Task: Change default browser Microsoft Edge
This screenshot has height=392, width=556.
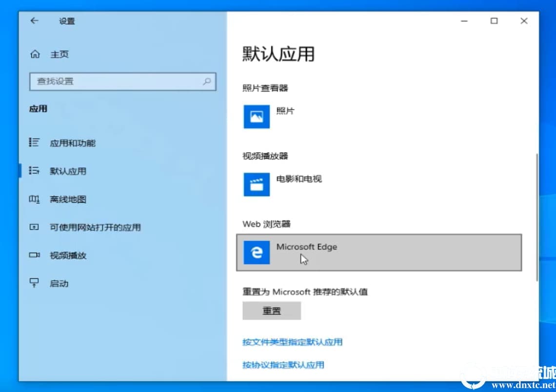Action: [379, 253]
